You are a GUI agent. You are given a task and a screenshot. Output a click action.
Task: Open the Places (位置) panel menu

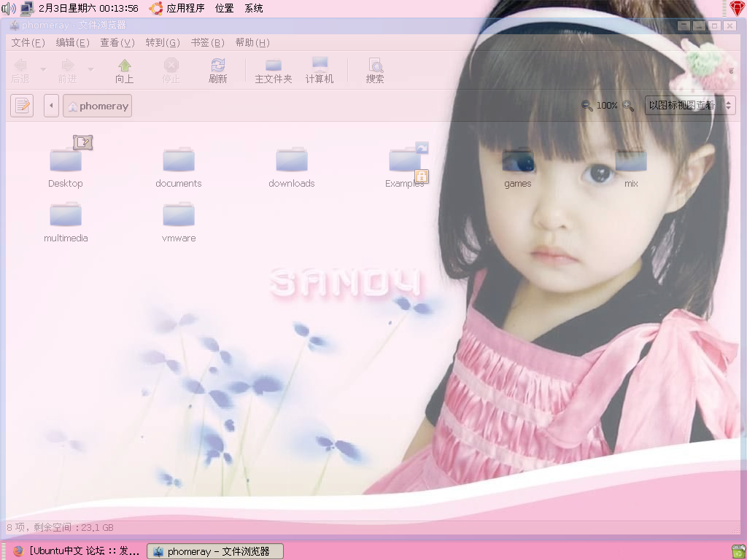point(225,8)
